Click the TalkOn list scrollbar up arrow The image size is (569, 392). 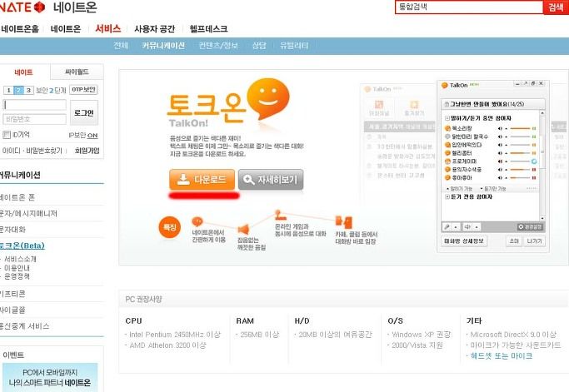(x=542, y=113)
